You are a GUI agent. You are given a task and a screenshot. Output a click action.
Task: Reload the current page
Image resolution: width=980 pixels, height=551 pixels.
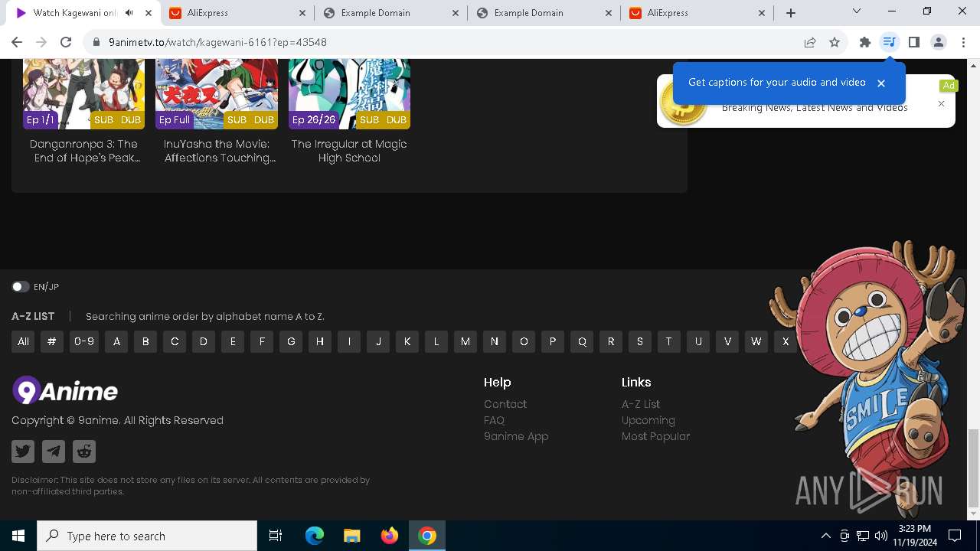pos(66,42)
